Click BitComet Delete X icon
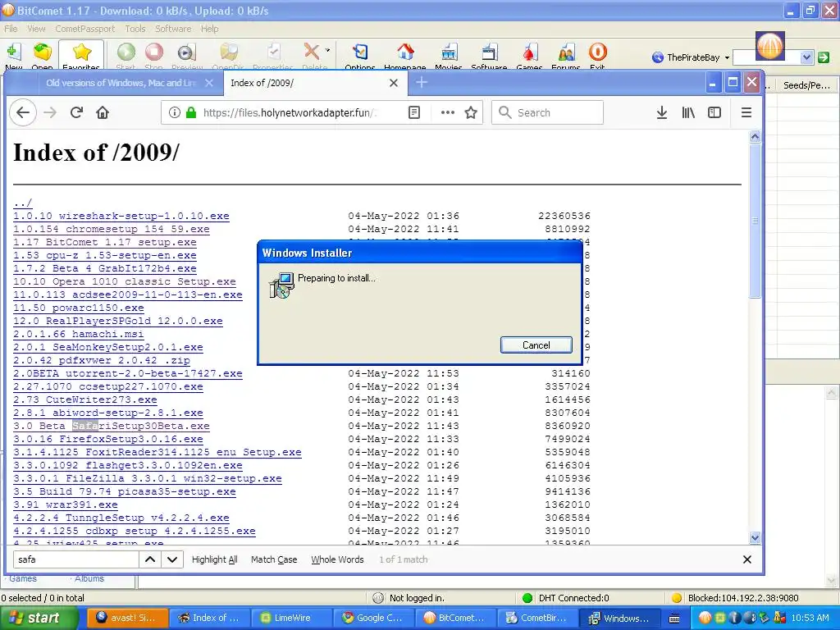 point(311,52)
